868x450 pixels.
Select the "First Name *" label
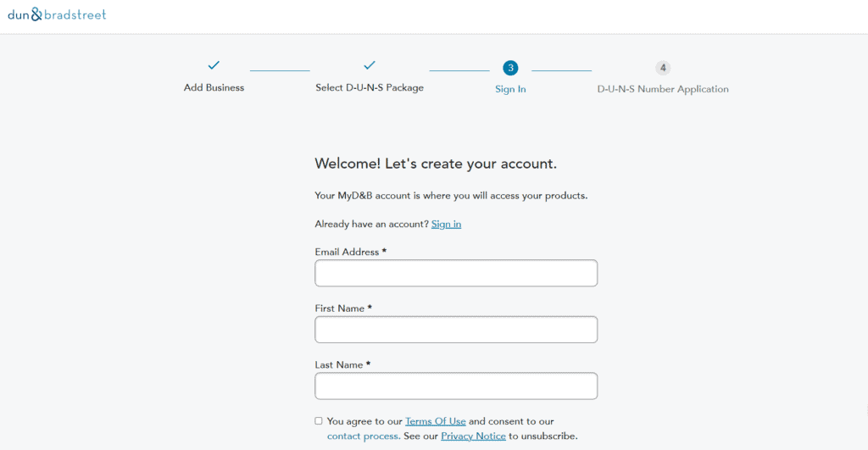click(343, 308)
